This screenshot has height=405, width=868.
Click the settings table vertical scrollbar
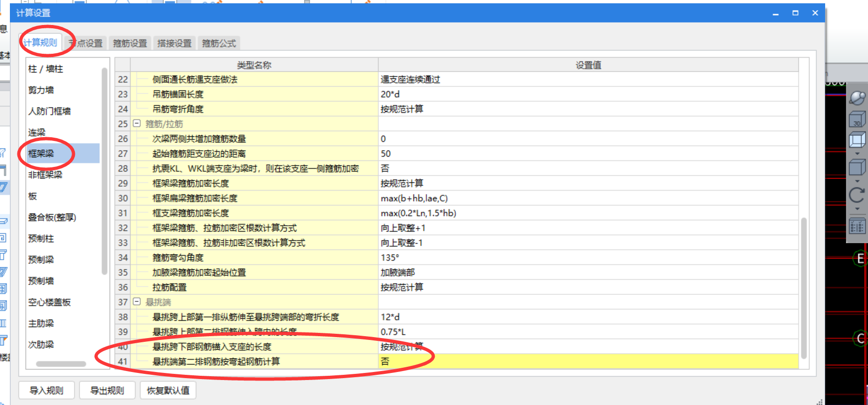804,288
